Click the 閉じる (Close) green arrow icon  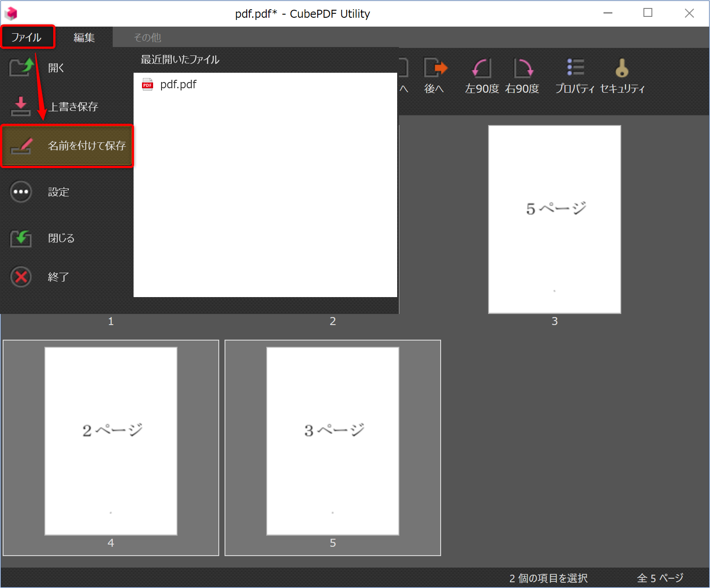pyautogui.click(x=20, y=238)
